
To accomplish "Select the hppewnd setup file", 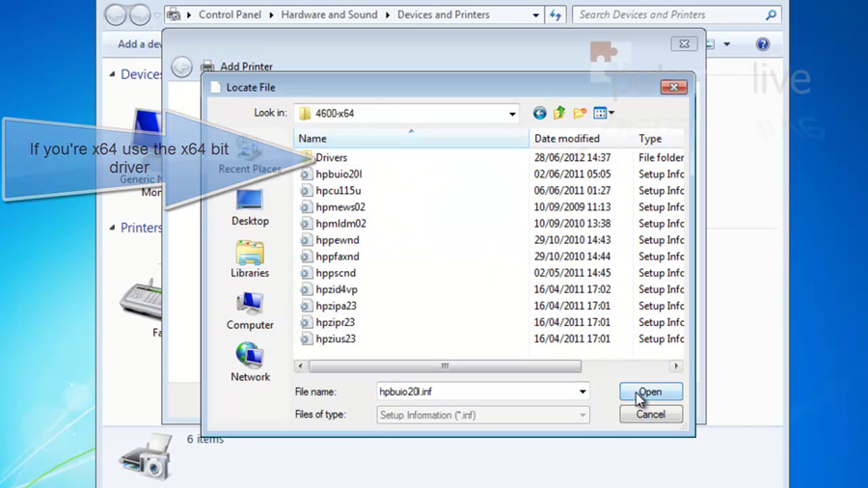I will tap(338, 240).
